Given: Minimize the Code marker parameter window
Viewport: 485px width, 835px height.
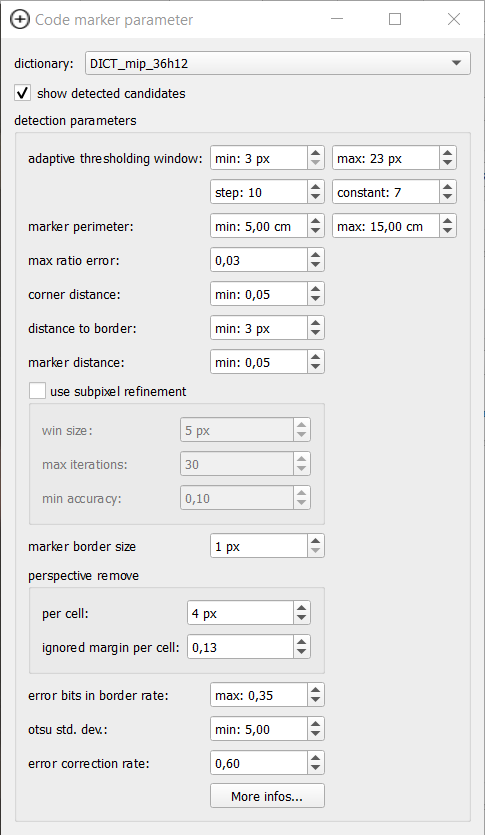Looking at the screenshot, I should [336, 20].
